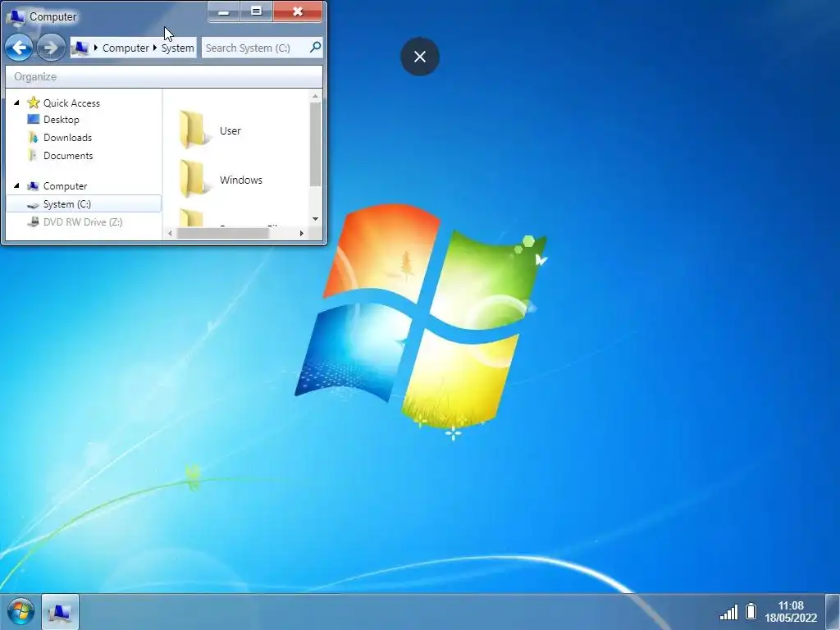This screenshot has height=630, width=840.
Task: Click the computer icon in address bar
Action: tap(80, 48)
